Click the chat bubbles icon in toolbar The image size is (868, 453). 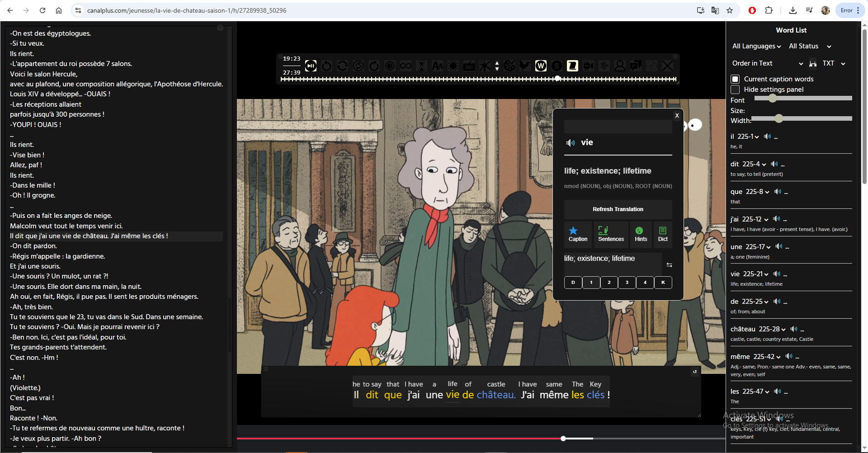point(636,66)
